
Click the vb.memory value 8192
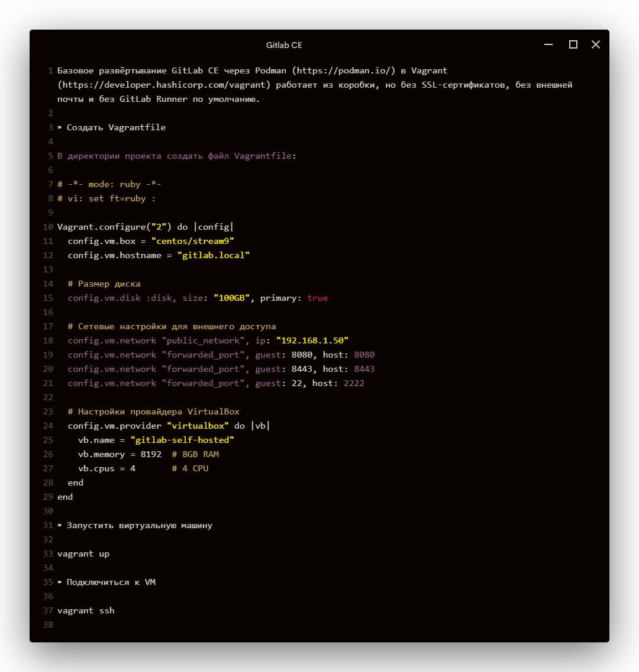pyautogui.click(x=151, y=454)
